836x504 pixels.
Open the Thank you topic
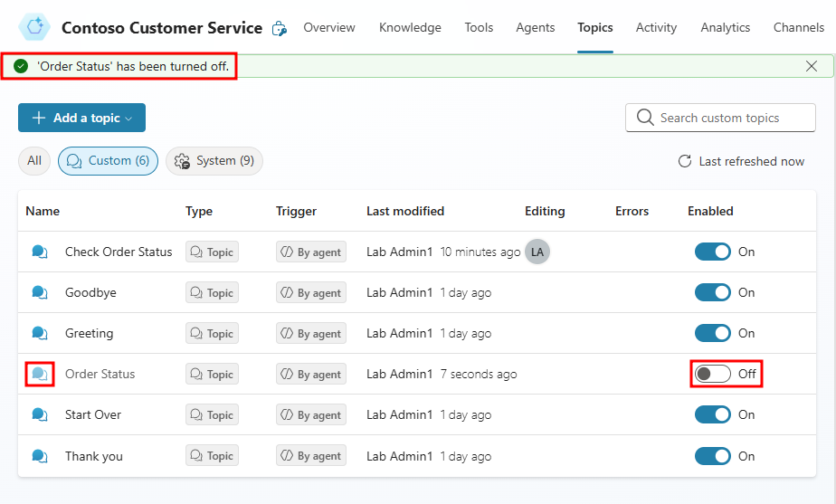pos(94,456)
